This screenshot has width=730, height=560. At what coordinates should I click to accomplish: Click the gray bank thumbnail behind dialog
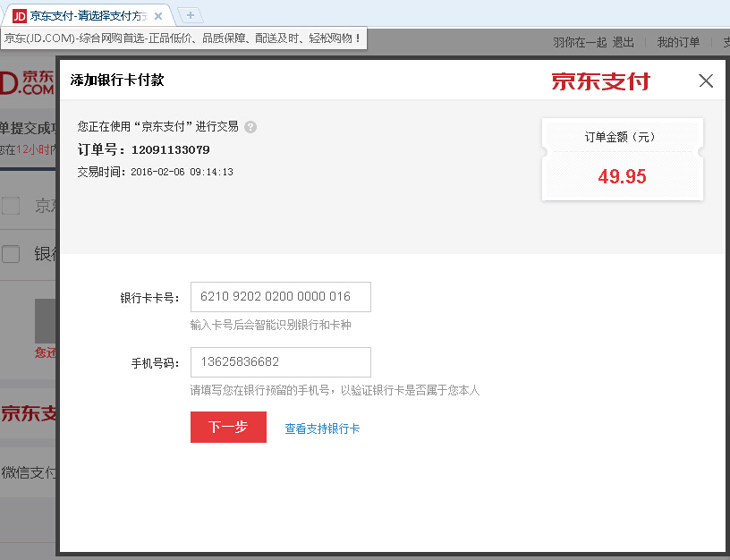click(45, 320)
